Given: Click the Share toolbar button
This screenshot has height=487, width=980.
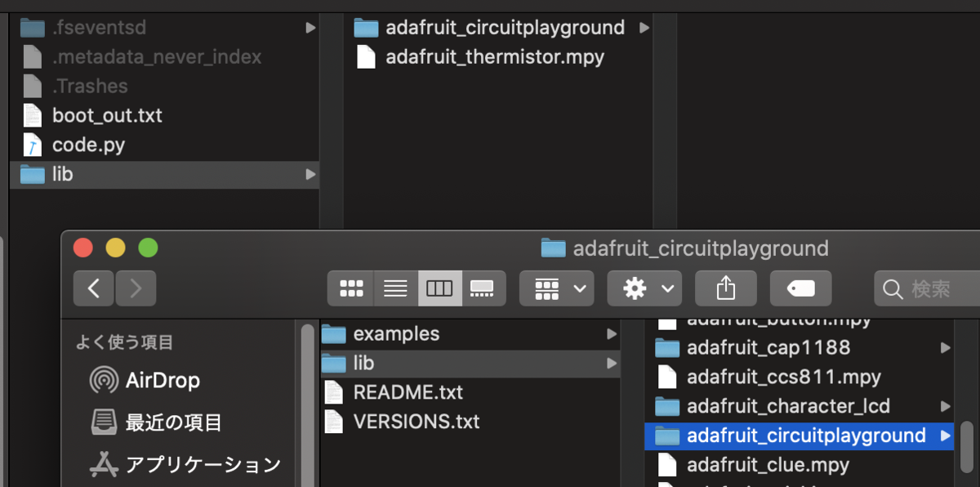Looking at the screenshot, I should pyautogui.click(x=726, y=288).
